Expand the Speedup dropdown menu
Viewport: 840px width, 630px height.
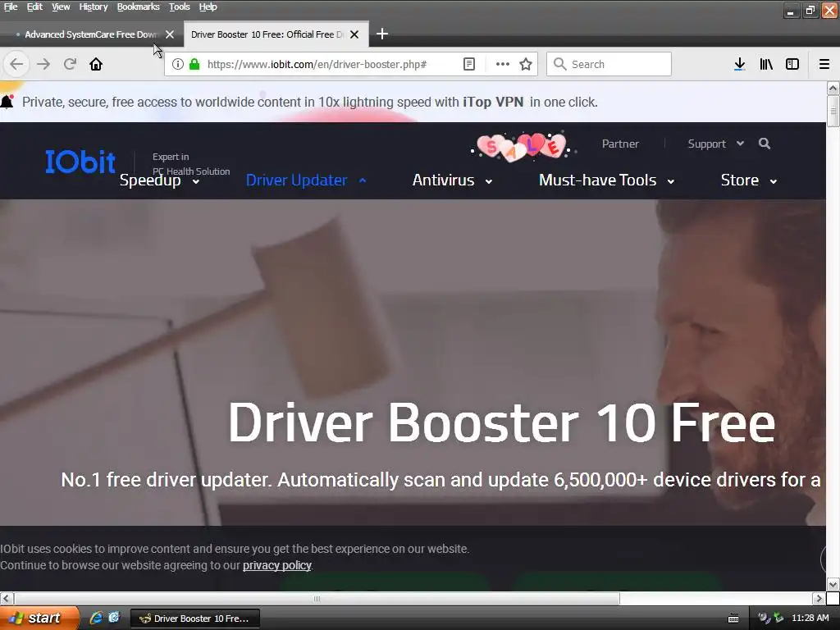[x=160, y=180]
